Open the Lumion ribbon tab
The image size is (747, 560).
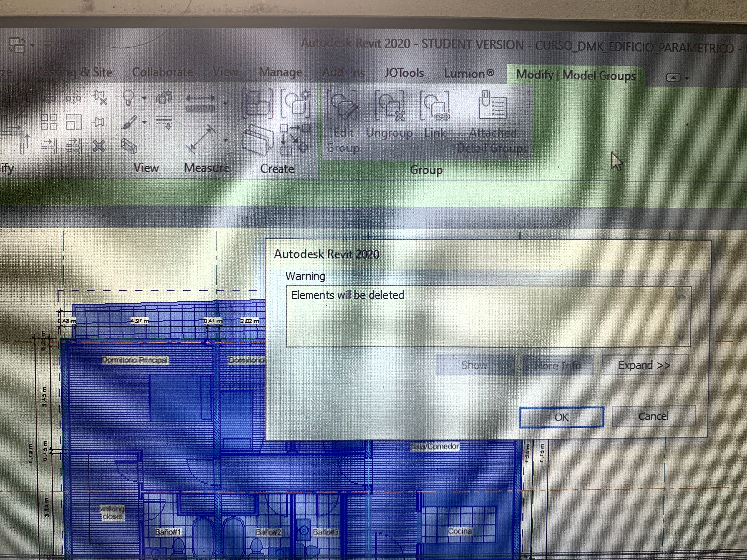469,74
